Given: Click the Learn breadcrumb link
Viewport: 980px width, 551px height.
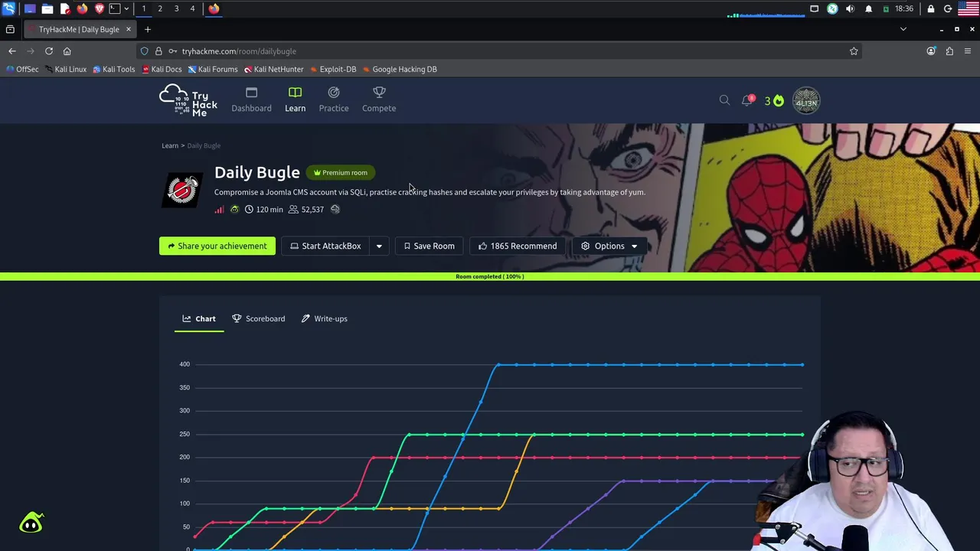Looking at the screenshot, I should pos(170,145).
